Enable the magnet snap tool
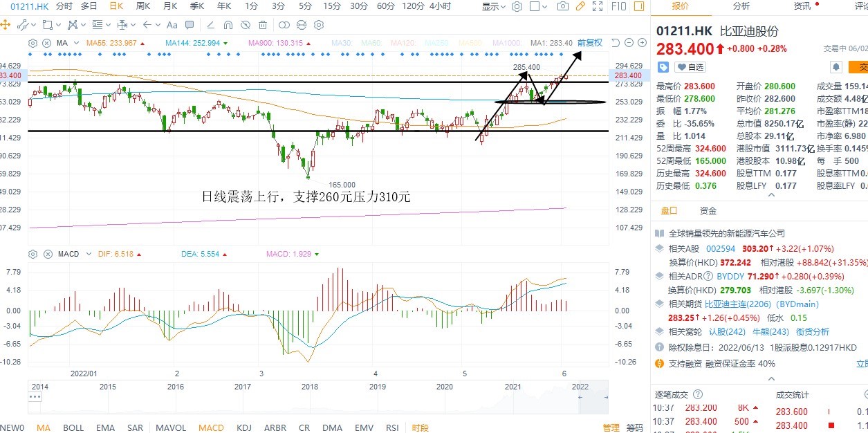 [228, 25]
